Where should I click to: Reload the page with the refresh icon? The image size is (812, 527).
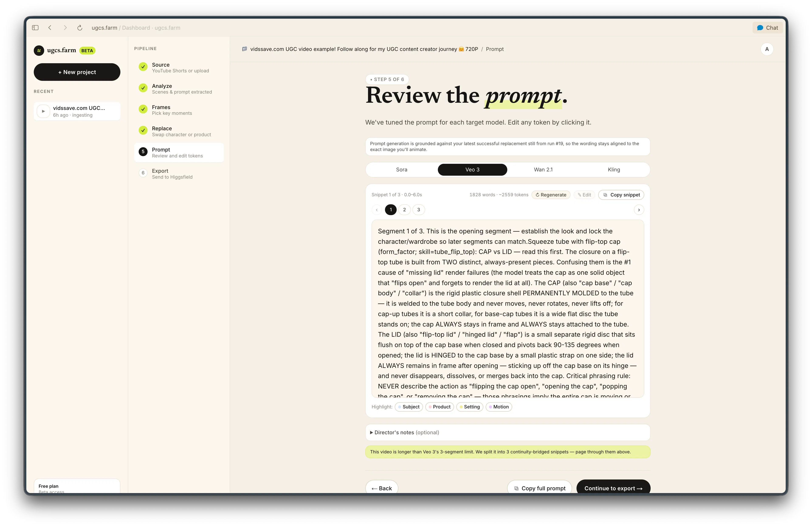point(80,28)
